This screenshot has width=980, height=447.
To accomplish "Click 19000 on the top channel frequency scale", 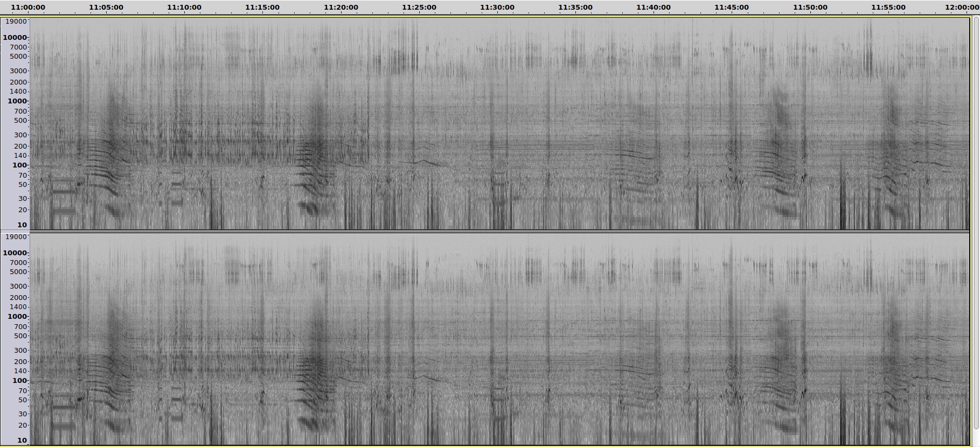I will (x=16, y=22).
